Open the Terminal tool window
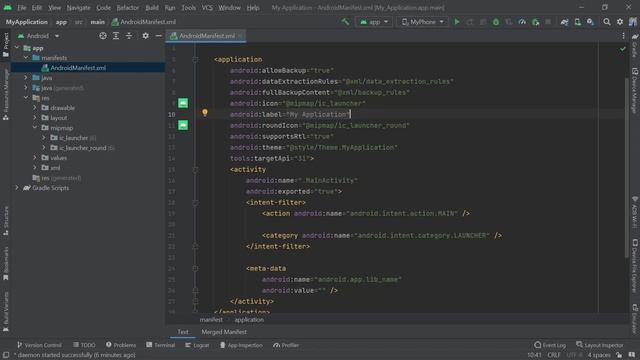 160,345
